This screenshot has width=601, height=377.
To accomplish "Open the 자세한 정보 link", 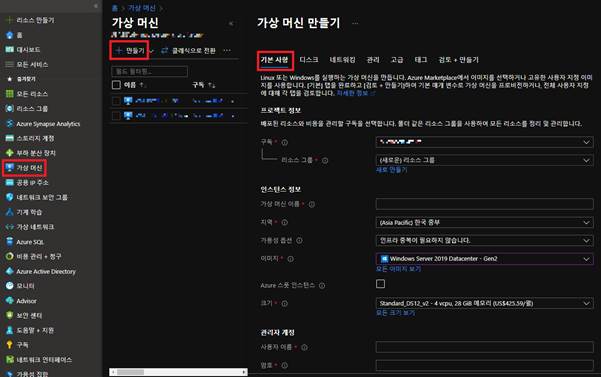I will click(x=356, y=93).
